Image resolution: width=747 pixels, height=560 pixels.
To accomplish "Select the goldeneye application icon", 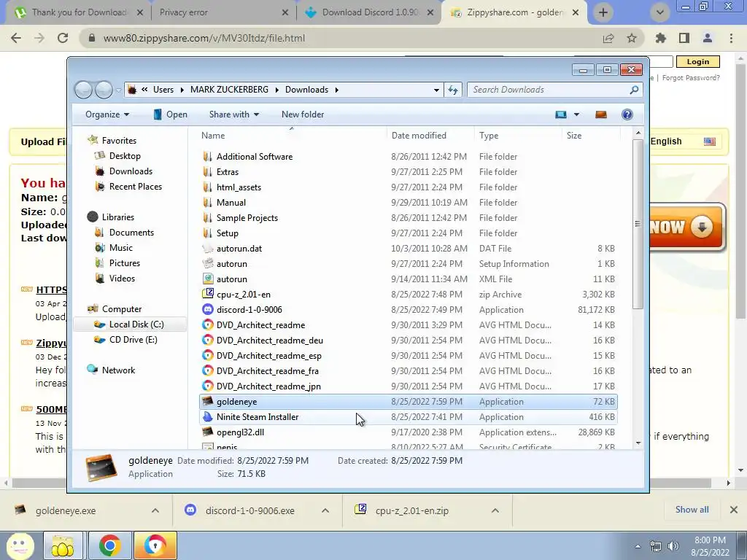I will pos(207,402).
